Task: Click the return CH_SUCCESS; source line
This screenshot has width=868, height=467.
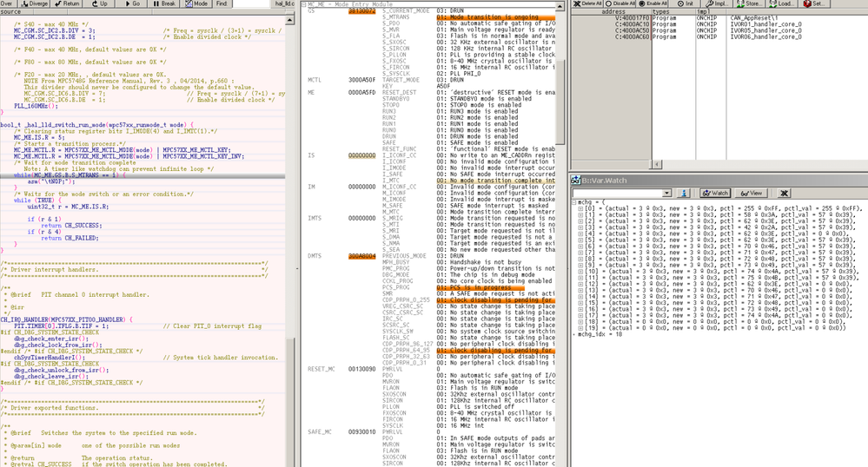Action: coord(70,225)
